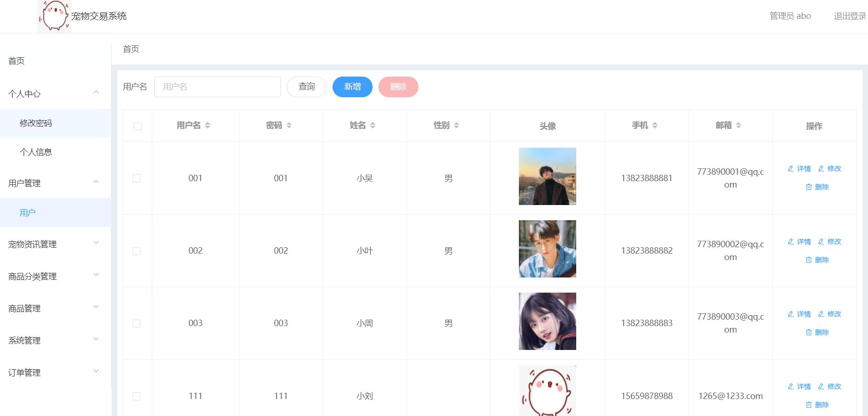Open the 首页 menu in the sidebar
Image resolution: width=868 pixels, height=416 pixels.
[16, 61]
